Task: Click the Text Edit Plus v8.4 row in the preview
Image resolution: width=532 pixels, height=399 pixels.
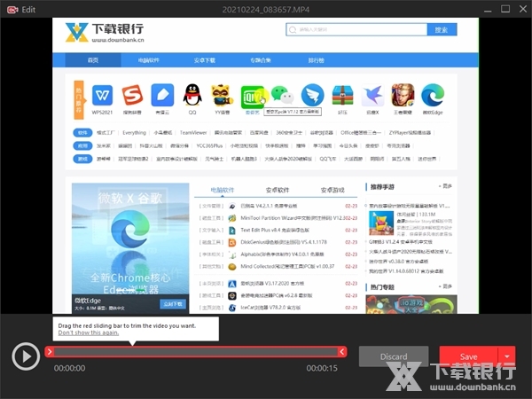Action: [x=278, y=230]
